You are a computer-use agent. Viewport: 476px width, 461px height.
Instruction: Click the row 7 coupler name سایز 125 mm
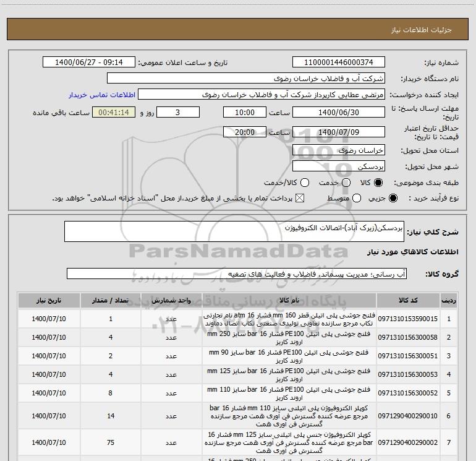289,442
